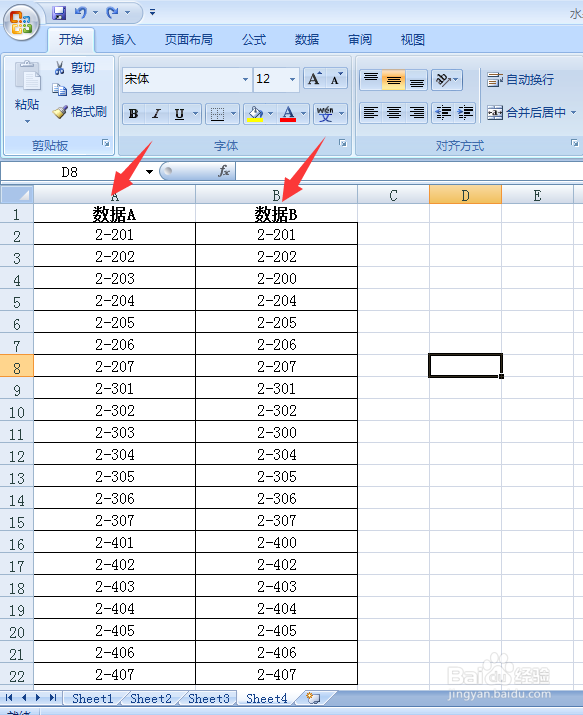Open the 对齐方式 dialog launcher
Viewport: 583px width, 715px height.
coord(574,143)
